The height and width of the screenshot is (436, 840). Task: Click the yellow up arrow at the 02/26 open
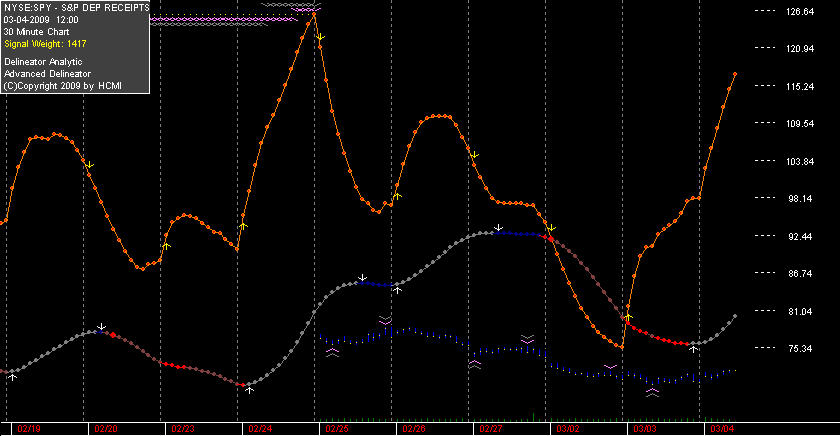[x=397, y=196]
